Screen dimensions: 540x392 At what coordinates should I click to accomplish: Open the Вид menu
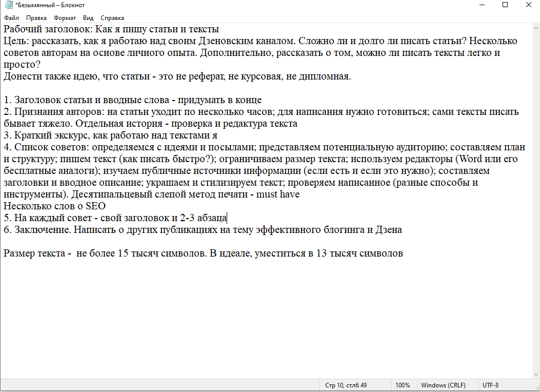88,18
